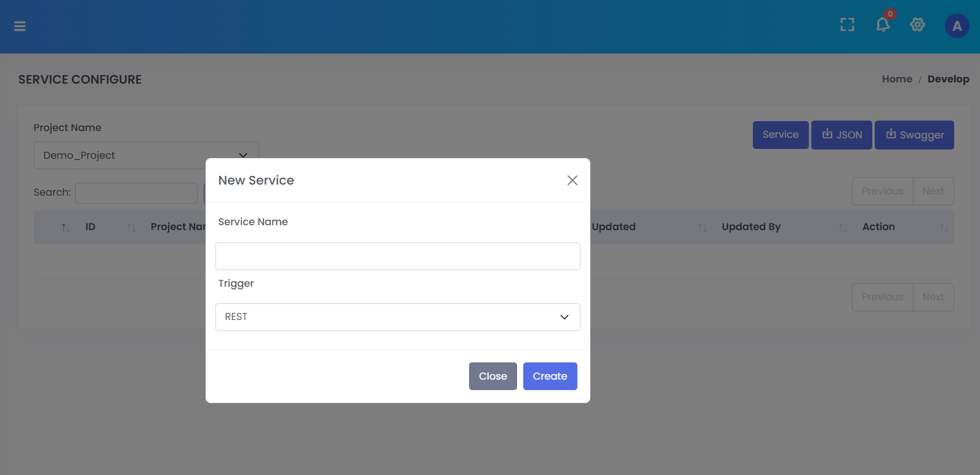Viewport: 980px width, 475px height.
Task: Go to Home breadcrumb link
Action: pyautogui.click(x=897, y=79)
